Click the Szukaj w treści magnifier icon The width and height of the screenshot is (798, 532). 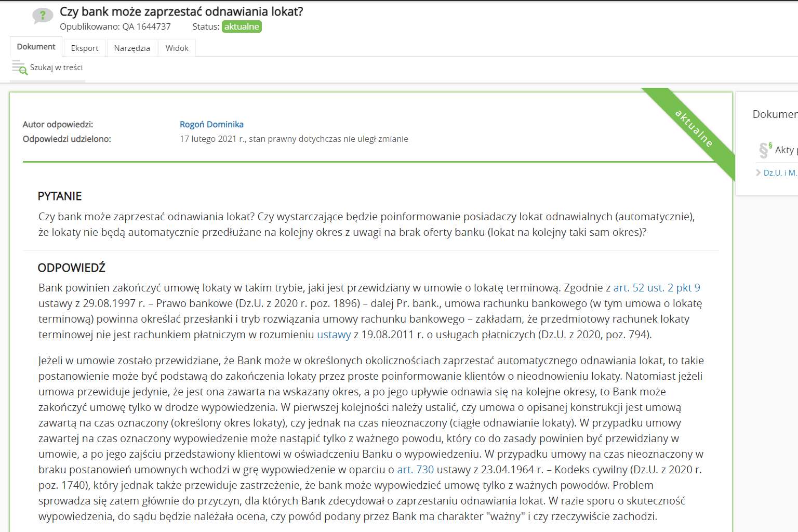pos(20,68)
